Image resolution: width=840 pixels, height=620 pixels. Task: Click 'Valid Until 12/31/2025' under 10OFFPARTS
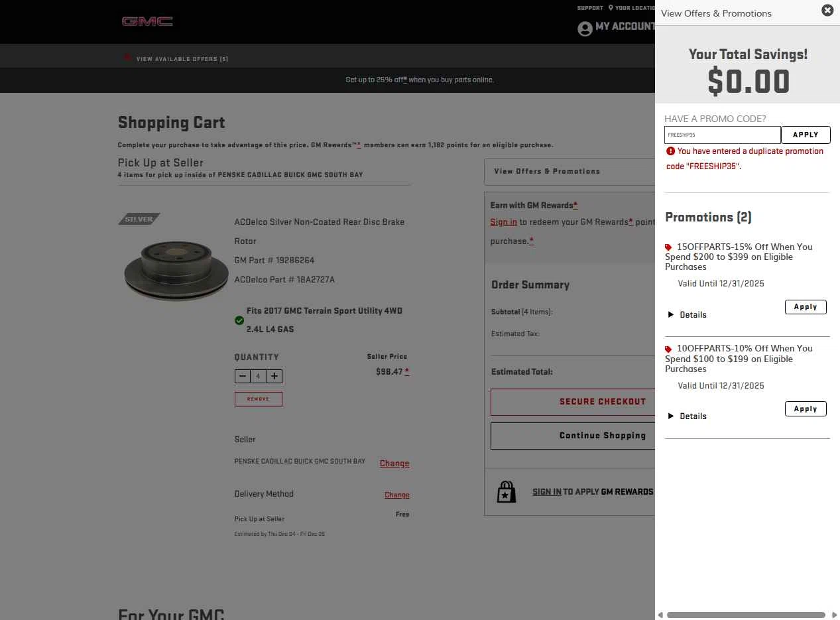[x=721, y=386]
